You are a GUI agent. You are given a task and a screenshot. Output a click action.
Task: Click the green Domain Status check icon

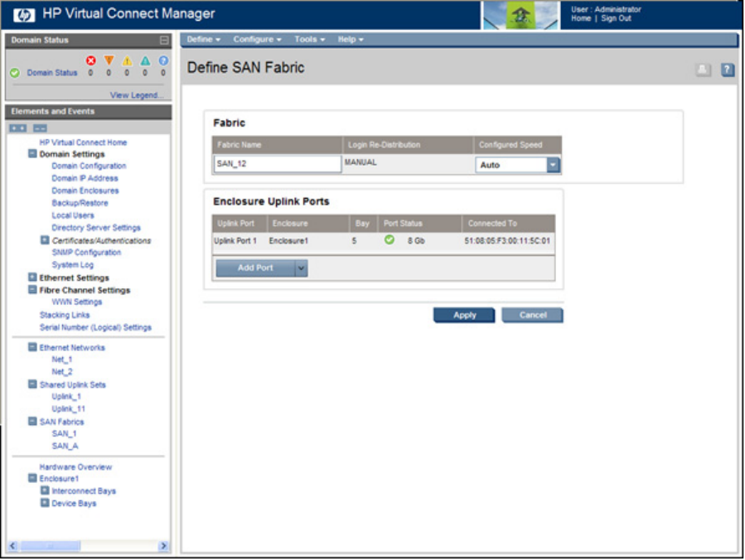(15, 73)
